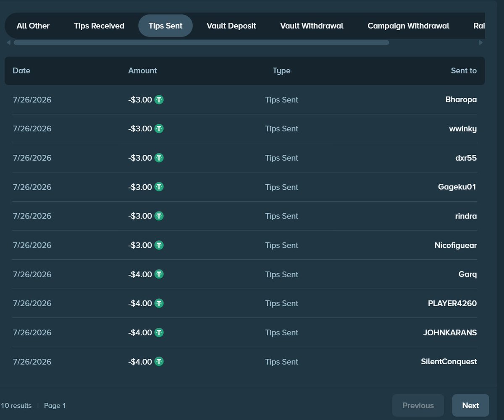The image size is (504, 420).
Task: Click the 10 results count text
Action: [16, 405]
